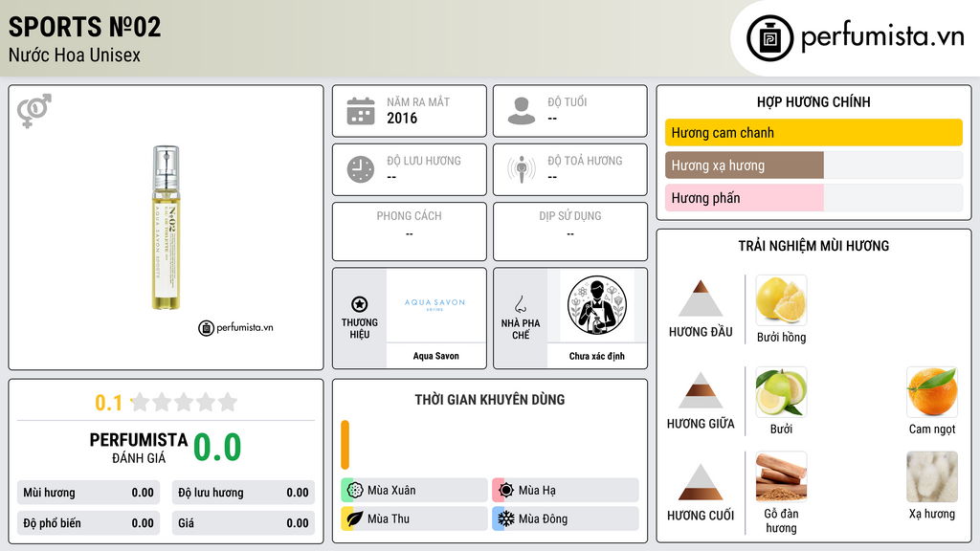Click the Perfumista đánh giá label

pos(139,448)
